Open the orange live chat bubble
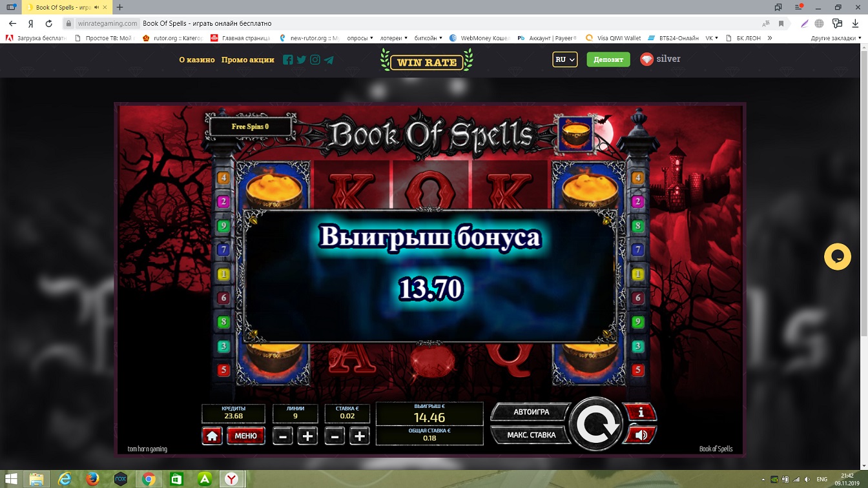 click(838, 257)
